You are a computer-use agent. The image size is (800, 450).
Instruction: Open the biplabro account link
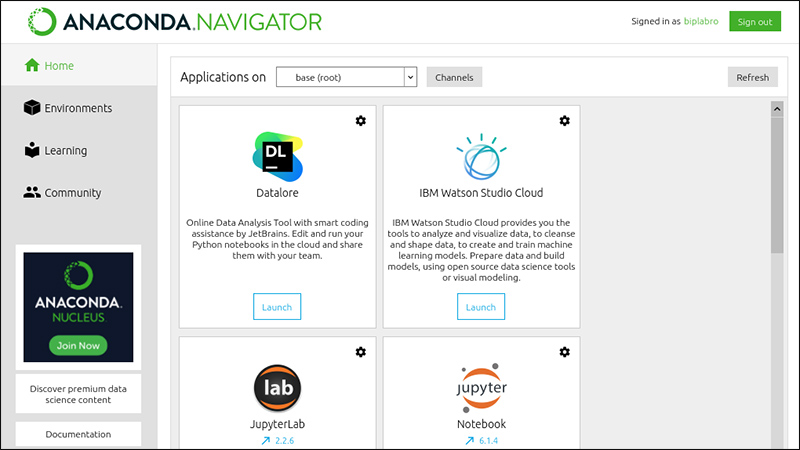click(701, 21)
